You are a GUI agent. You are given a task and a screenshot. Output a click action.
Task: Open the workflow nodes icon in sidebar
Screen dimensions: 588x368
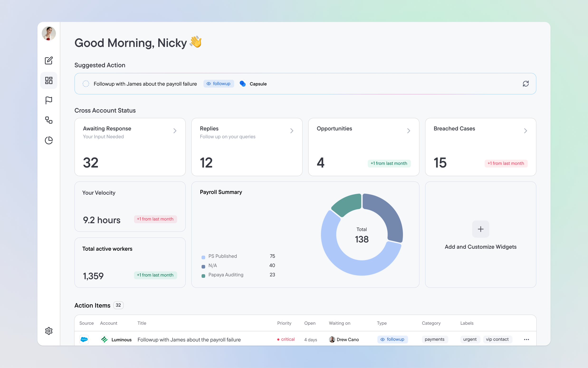point(49,120)
